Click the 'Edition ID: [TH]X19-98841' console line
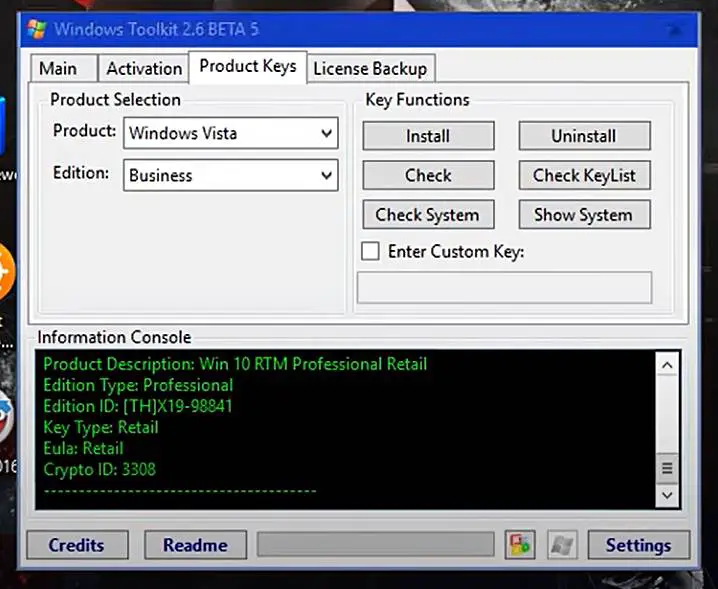The width and height of the screenshot is (718, 589). (x=138, y=406)
